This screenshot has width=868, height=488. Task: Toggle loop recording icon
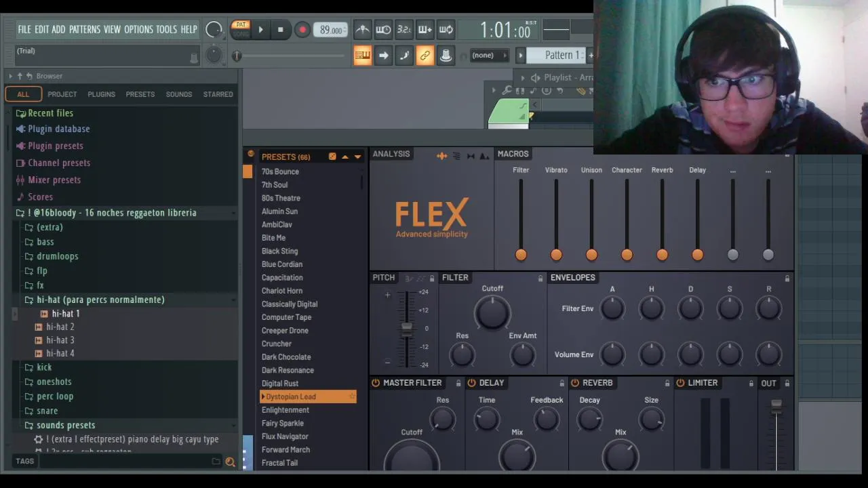click(446, 29)
